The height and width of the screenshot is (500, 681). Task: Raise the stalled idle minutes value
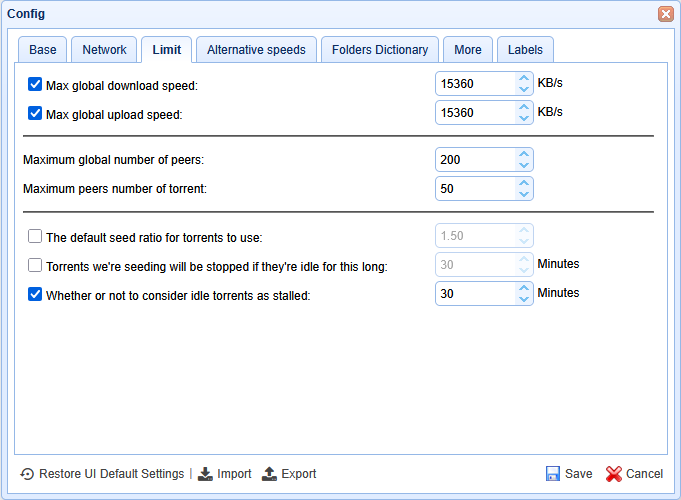pyautogui.click(x=523, y=288)
